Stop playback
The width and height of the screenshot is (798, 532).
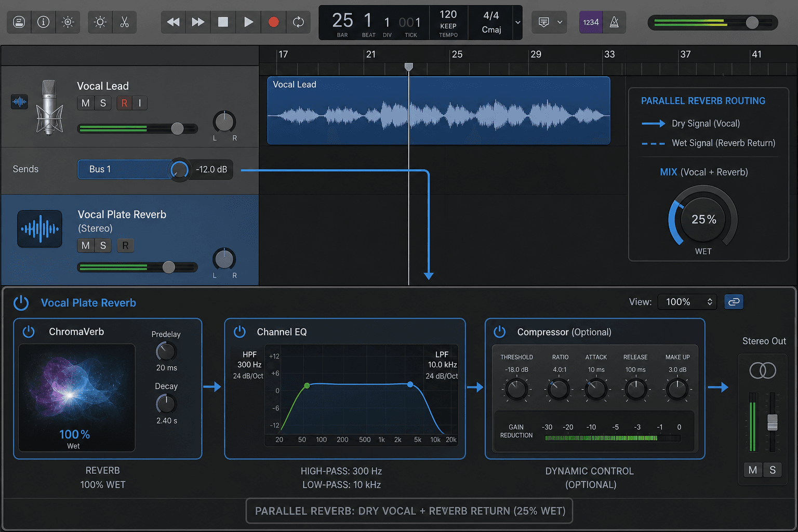point(223,22)
